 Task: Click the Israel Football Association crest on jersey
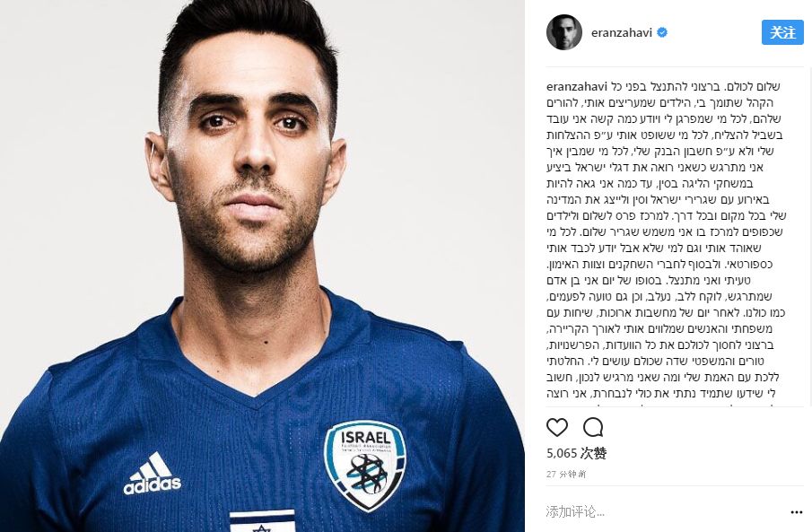click(x=365, y=464)
